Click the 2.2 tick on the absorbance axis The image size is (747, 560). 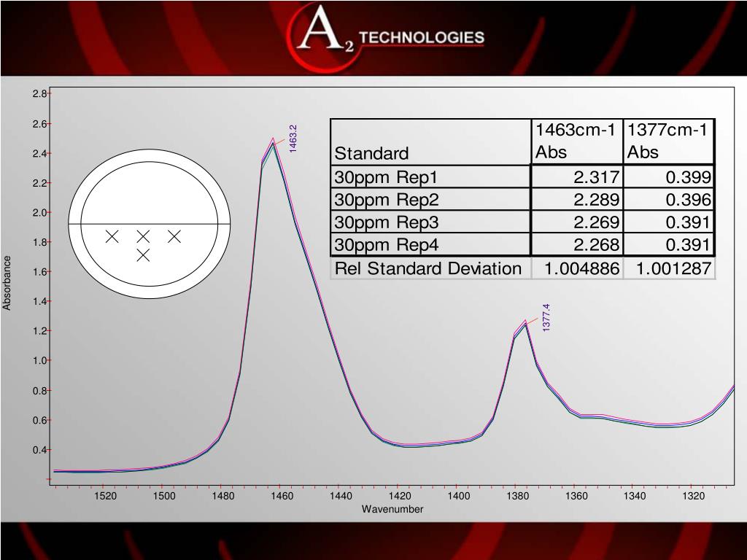[39, 183]
